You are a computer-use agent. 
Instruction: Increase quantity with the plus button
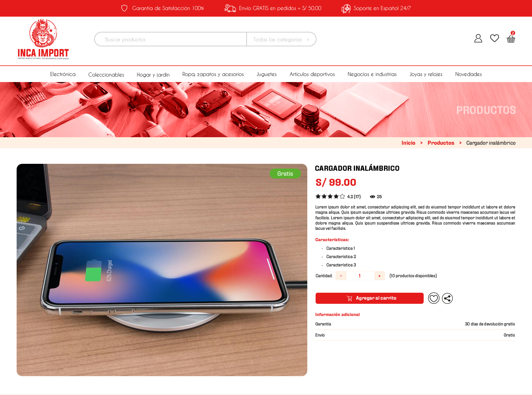click(379, 276)
